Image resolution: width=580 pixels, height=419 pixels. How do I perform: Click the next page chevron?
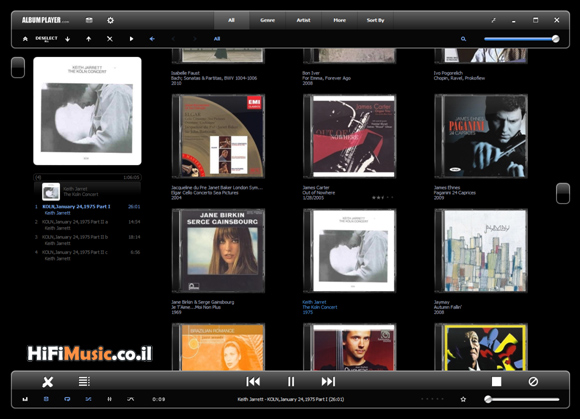click(x=195, y=39)
